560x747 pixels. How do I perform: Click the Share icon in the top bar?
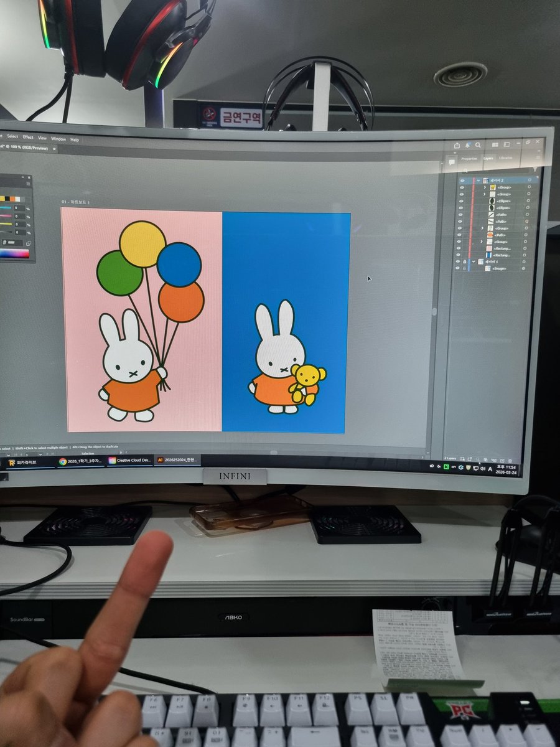click(457, 145)
